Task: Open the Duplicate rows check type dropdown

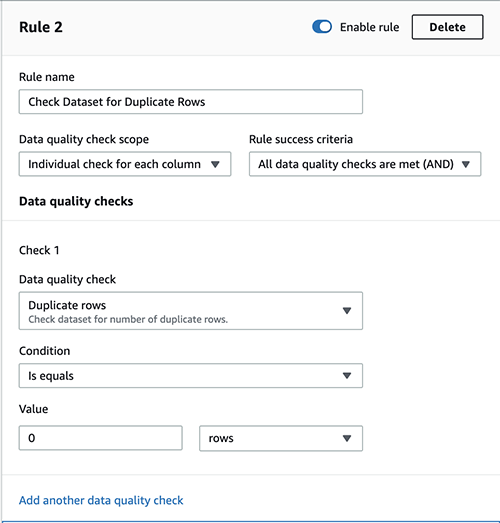Action: point(191,311)
